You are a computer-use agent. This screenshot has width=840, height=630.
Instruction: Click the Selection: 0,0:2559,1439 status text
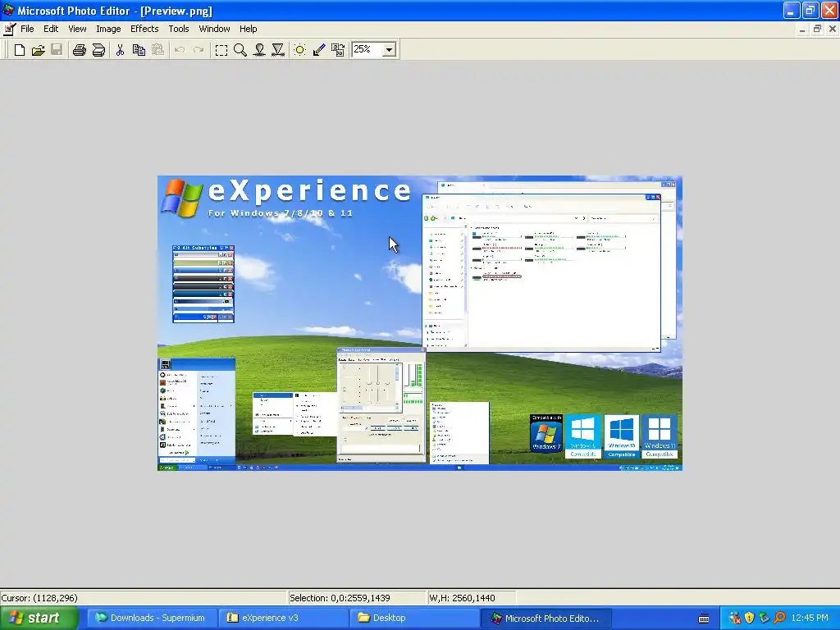coord(340,598)
